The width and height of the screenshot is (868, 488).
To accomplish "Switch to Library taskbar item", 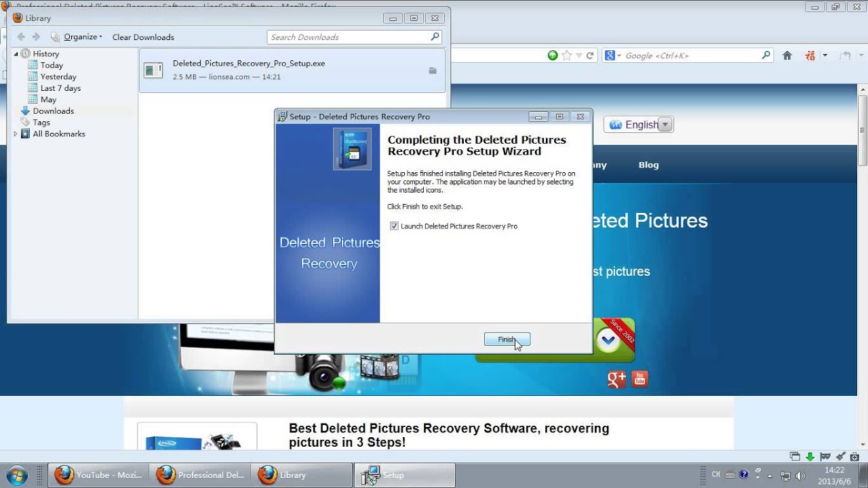I will 302,475.
